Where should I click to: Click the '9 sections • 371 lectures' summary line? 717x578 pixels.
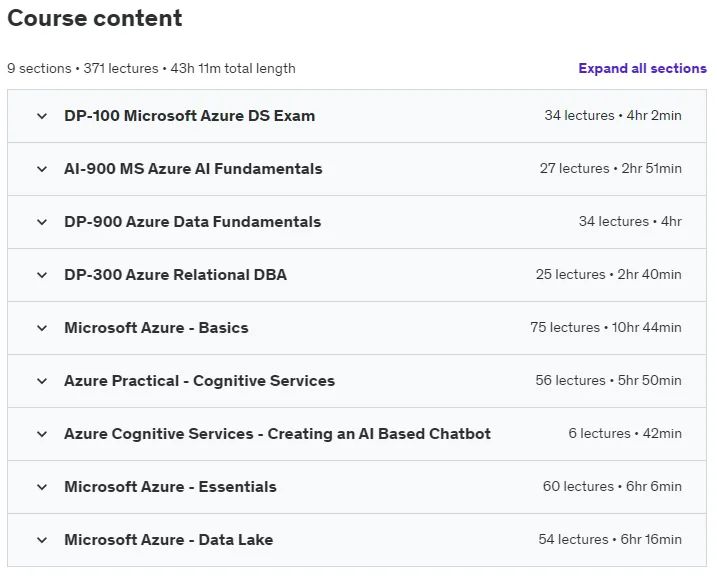point(151,69)
